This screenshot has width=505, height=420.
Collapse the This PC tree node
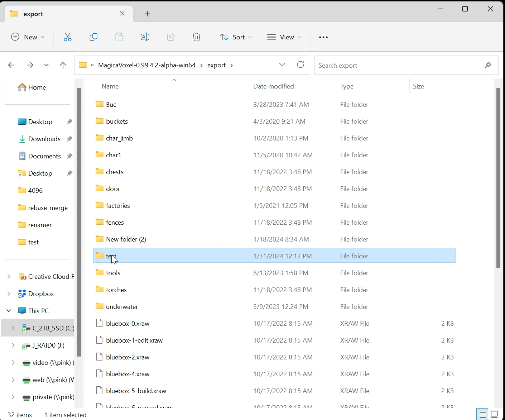(x=9, y=311)
